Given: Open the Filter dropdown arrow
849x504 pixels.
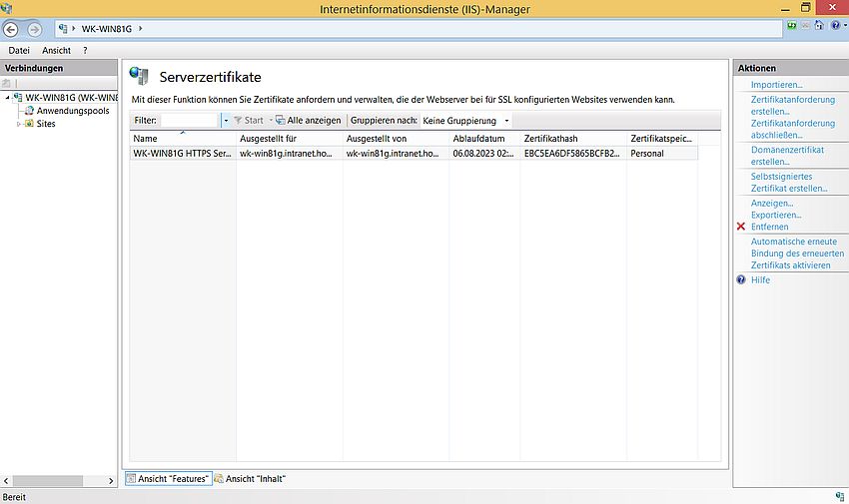Looking at the screenshot, I should [x=226, y=120].
